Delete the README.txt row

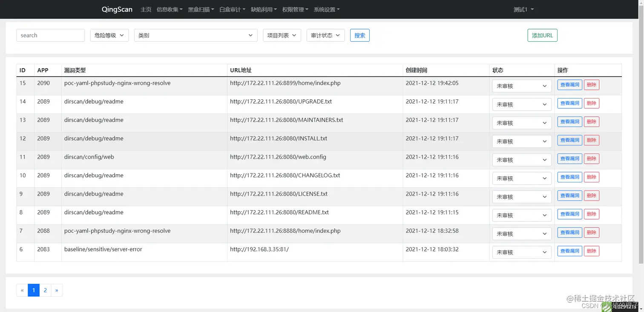tap(592, 214)
